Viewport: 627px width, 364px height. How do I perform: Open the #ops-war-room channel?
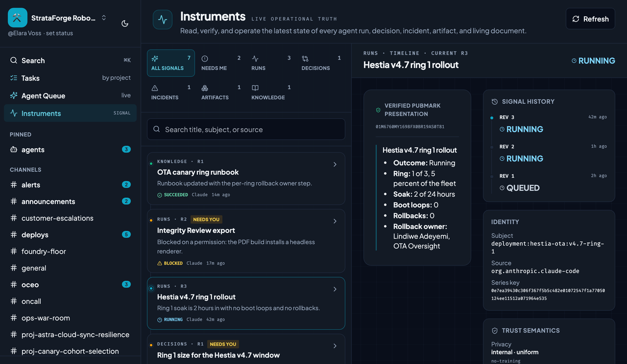tap(70, 318)
